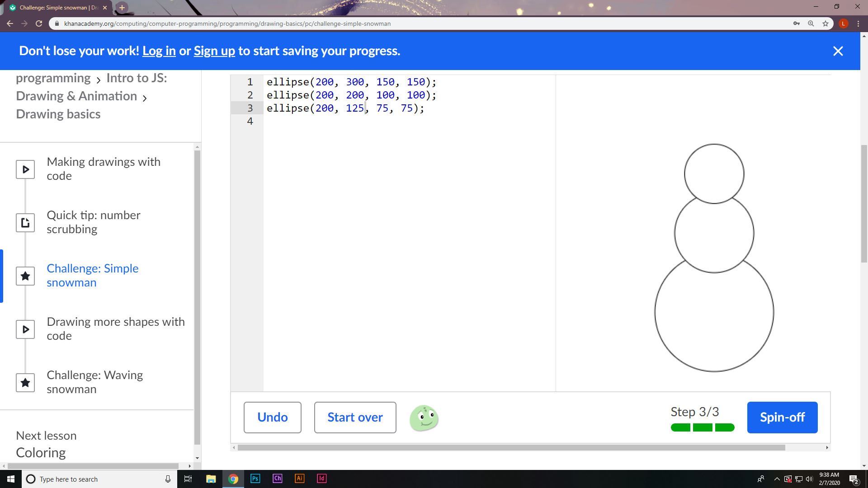
Task: Open the saved password key icon
Action: (797, 23)
